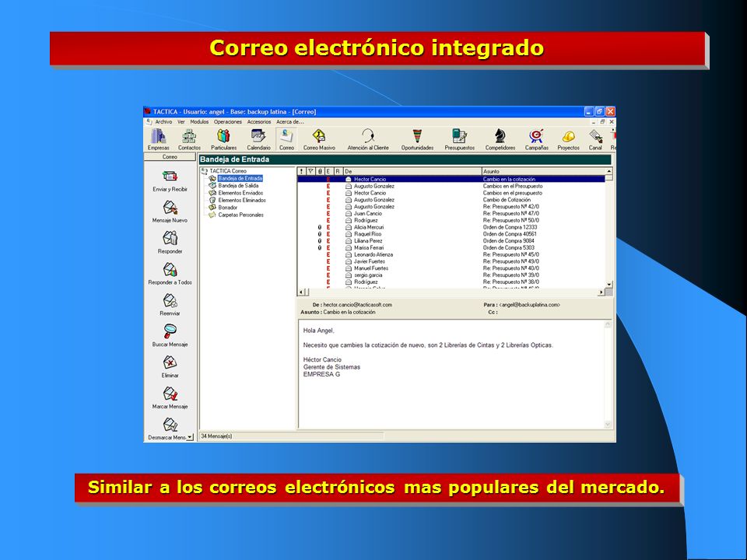
Task: Select message Cambio de Cotización
Action: 451,200
